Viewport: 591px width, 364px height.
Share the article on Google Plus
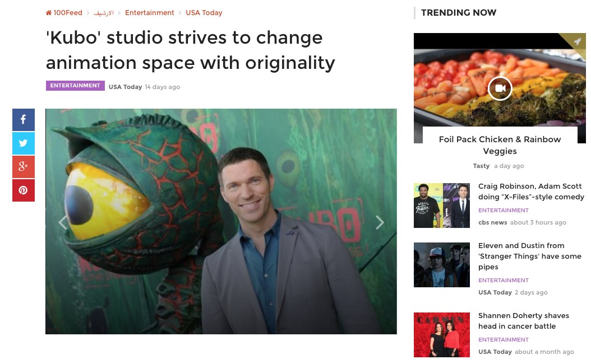24,167
